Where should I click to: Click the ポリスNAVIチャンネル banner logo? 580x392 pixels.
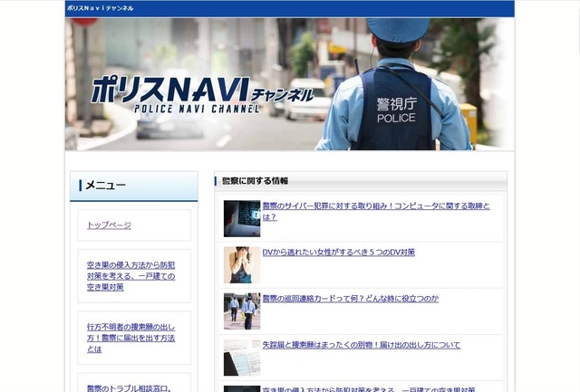click(x=202, y=94)
